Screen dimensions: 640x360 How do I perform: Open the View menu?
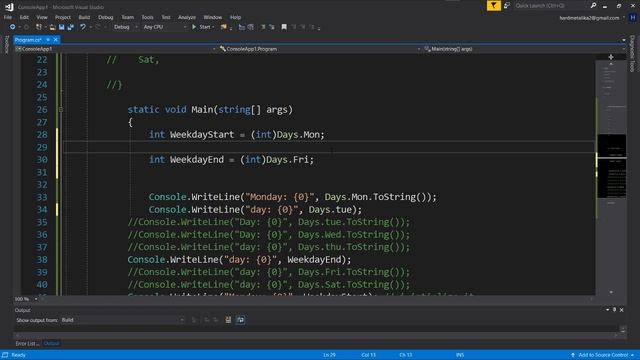tap(42, 17)
